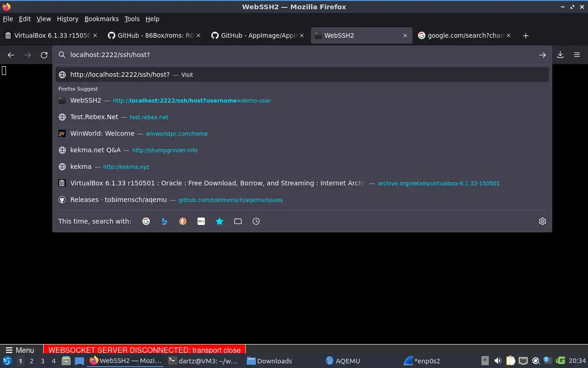Viewport: 588px width, 368px height.
Task: Click the Go arrow in the address bar
Action: click(543, 55)
